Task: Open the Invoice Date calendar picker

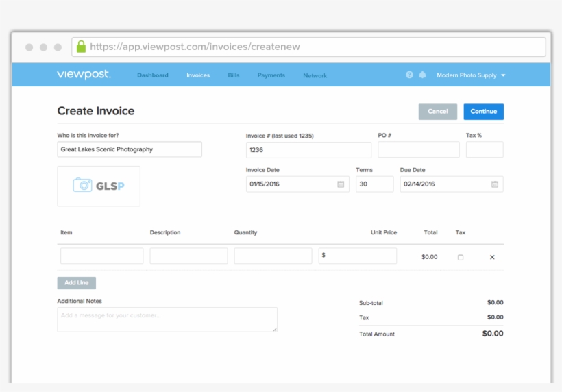Action: (341, 184)
